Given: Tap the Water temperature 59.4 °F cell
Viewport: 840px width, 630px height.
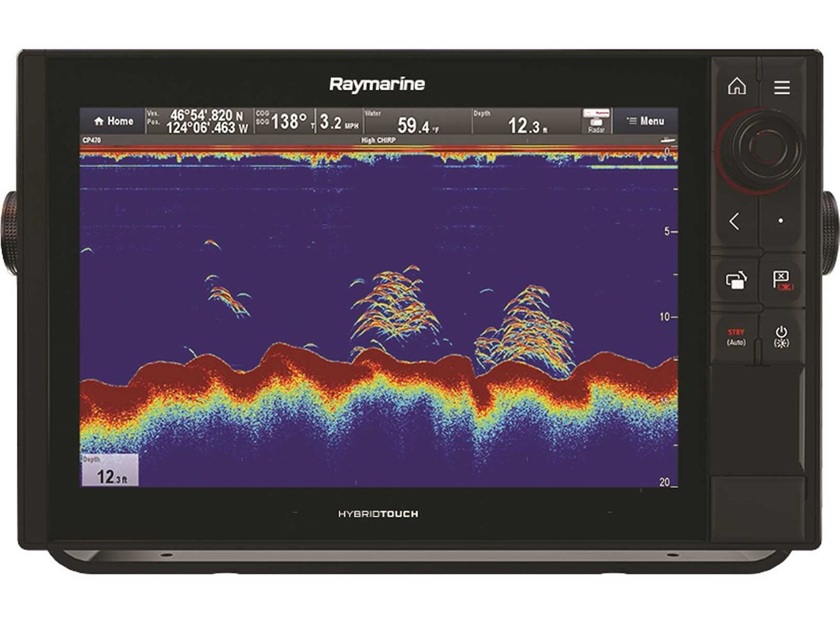Looking at the screenshot, I should pos(417,122).
